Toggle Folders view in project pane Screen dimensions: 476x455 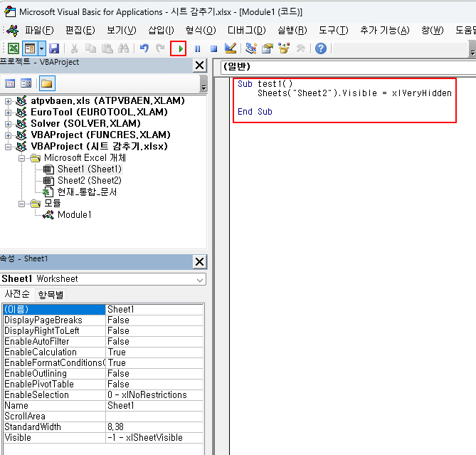click(47, 83)
